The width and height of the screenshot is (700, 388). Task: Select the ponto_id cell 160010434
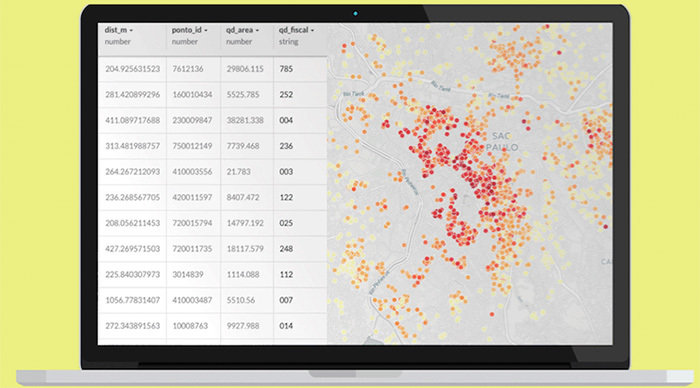pos(193,95)
